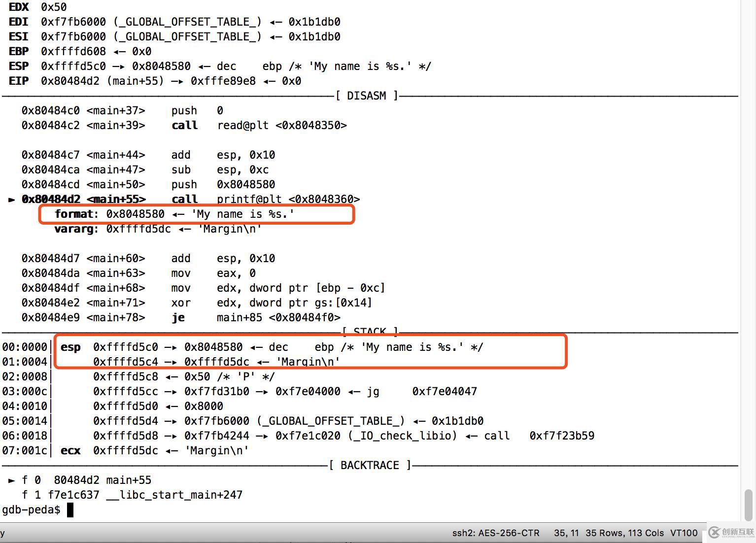Image resolution: width=756 pixels, height=543 pixels.
Task: Click the ssh2: AES-256-CTR status entry
Action: [x=496, y=533]
